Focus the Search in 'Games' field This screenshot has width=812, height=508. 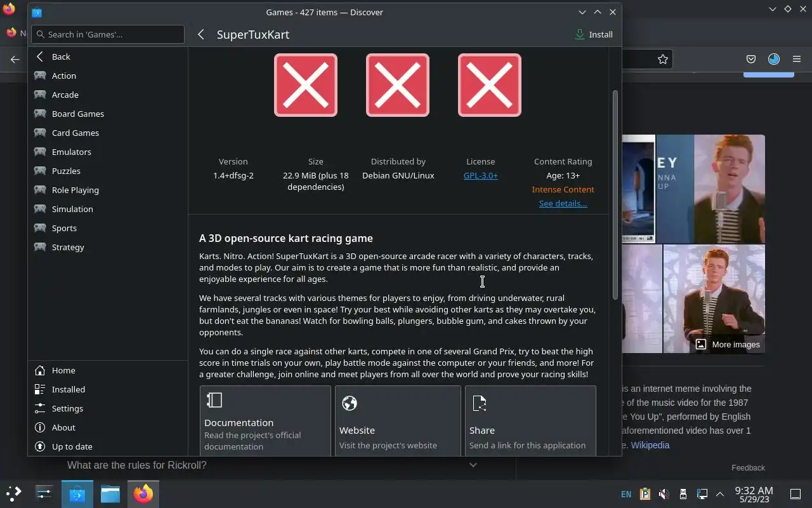point(108,34)
